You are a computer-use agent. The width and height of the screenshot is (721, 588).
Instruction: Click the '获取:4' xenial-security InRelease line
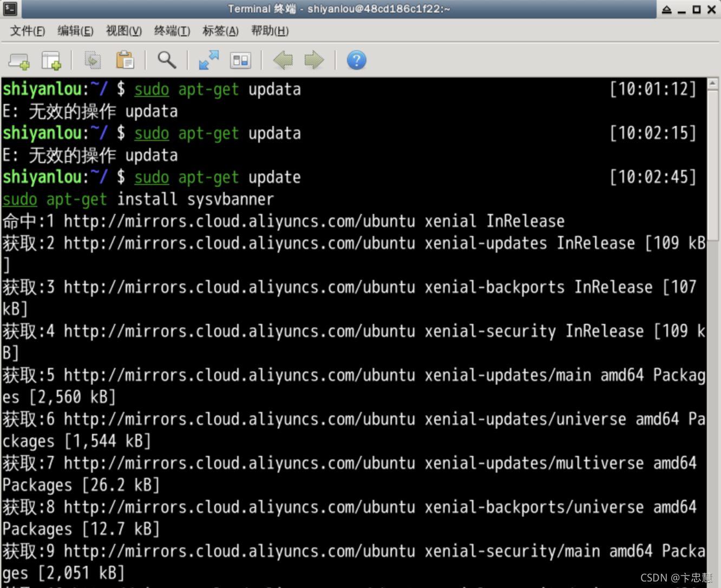[x=354, y=331]
